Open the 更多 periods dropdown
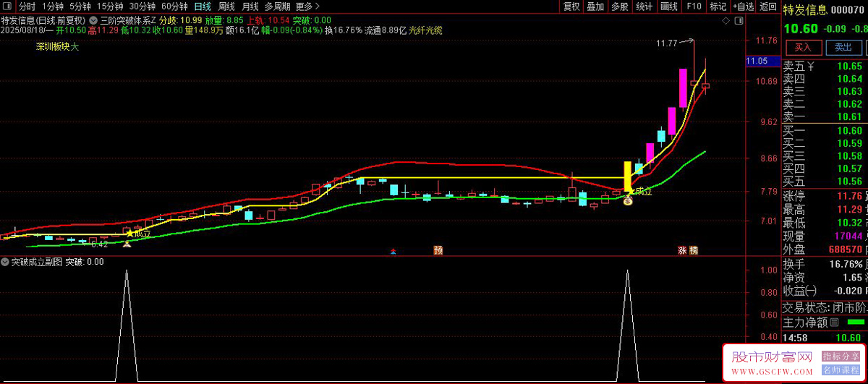This screenshot has height=384, width=868. [309, 7]
